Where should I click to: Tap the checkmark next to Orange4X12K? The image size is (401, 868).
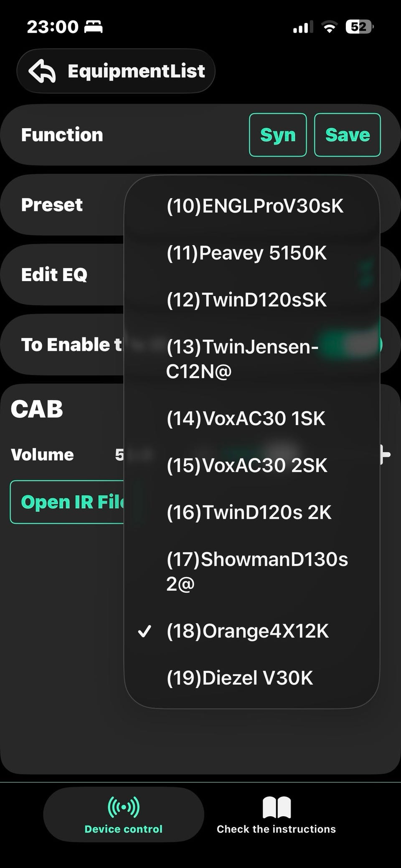pyautogui.click(x=145, y=631)
